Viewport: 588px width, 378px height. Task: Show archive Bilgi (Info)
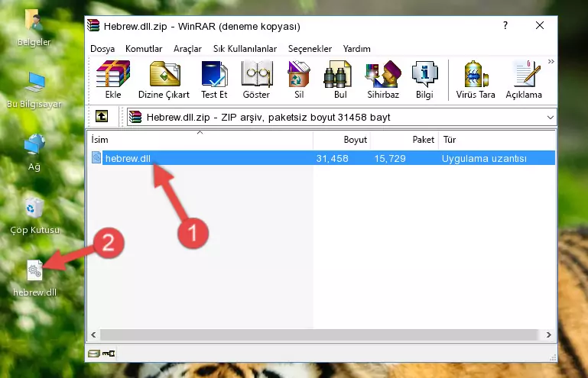pos(424,79)
